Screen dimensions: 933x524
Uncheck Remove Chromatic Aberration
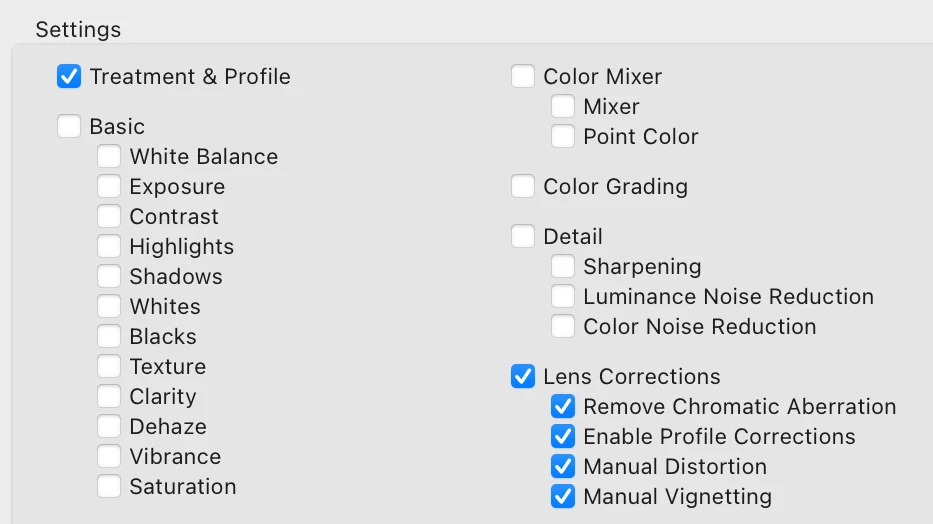[x=563, y=407]
